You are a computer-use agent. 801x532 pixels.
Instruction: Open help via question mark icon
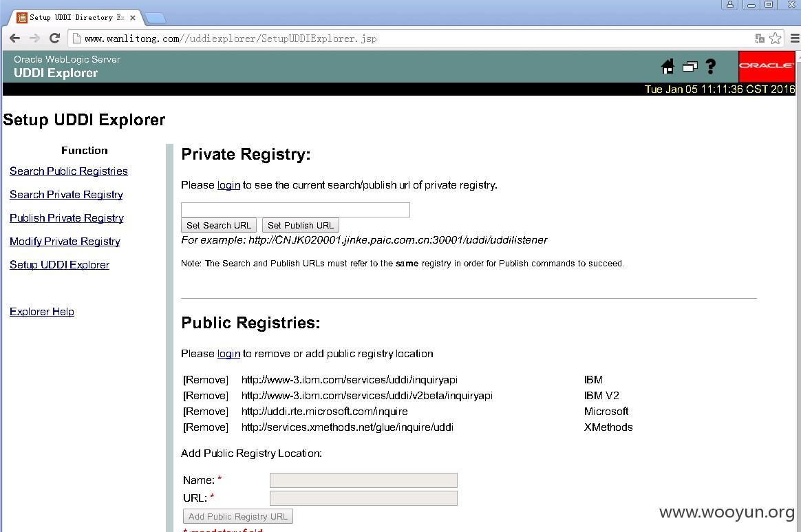(x=711, y=67)
